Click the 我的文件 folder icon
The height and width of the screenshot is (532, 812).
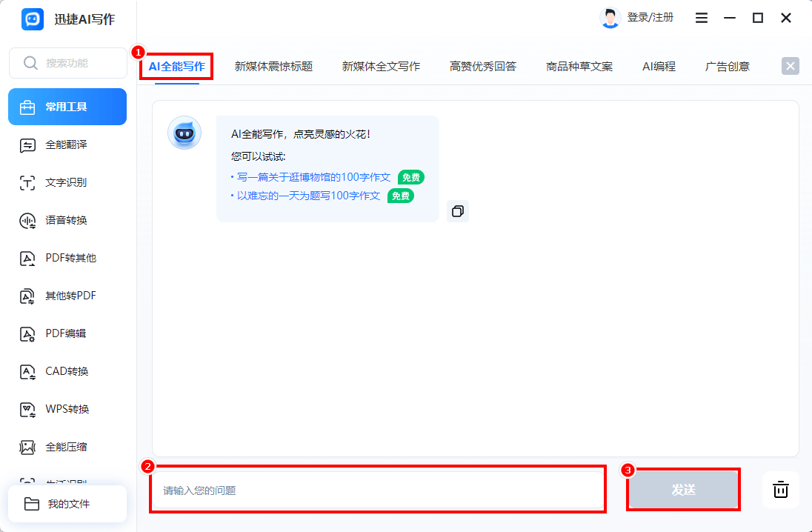[32, 504]
